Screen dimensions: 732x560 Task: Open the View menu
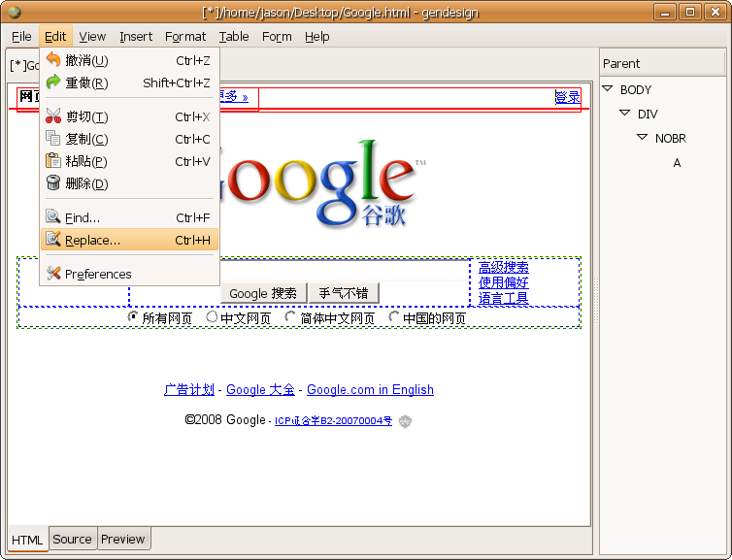click(92, 37)
